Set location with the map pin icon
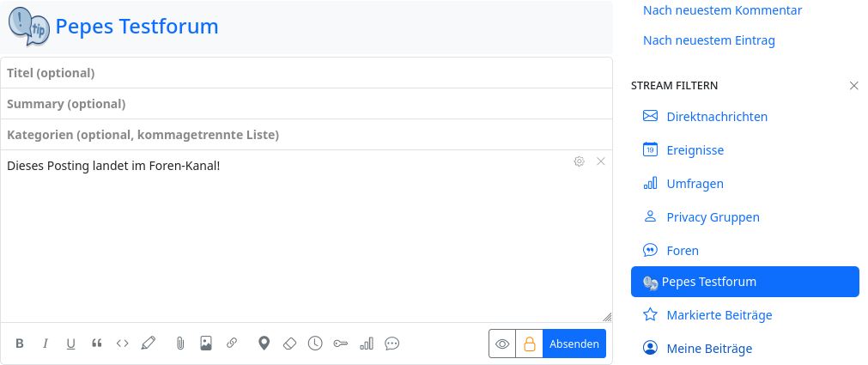The width and height of the screenshot is (868, 365). point(264,344)
